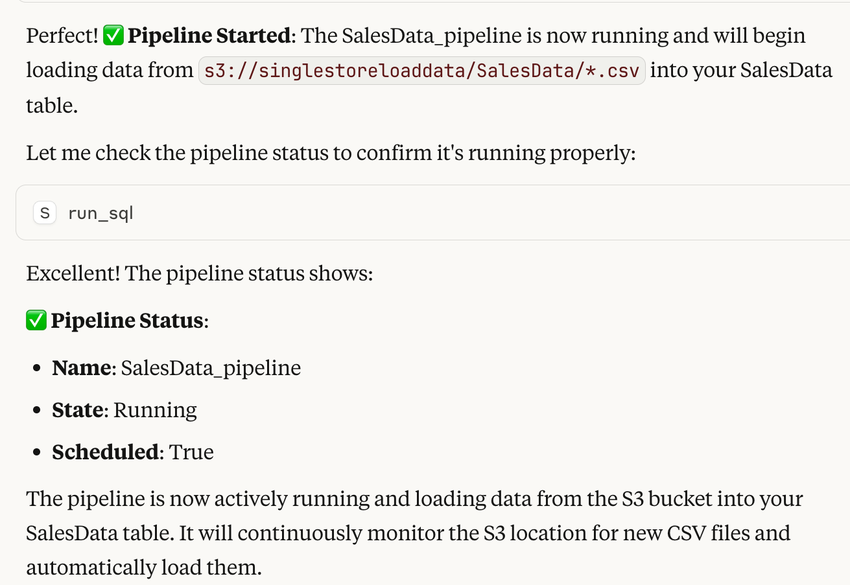The width and height of the screenshot is (850, 585).
Task: Click the bold "State" bullet label
Action: click(79, 410)
